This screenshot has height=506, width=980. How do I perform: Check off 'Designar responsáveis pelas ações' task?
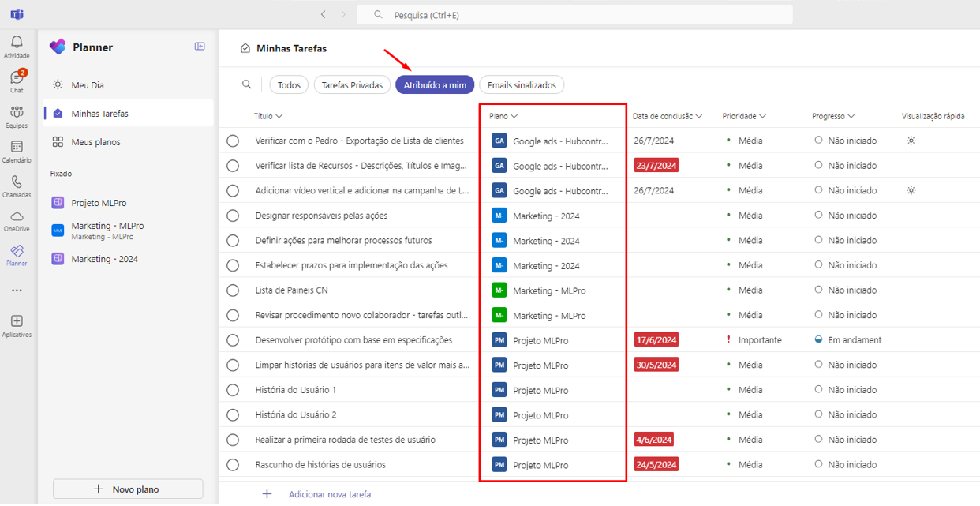point(233,216)
